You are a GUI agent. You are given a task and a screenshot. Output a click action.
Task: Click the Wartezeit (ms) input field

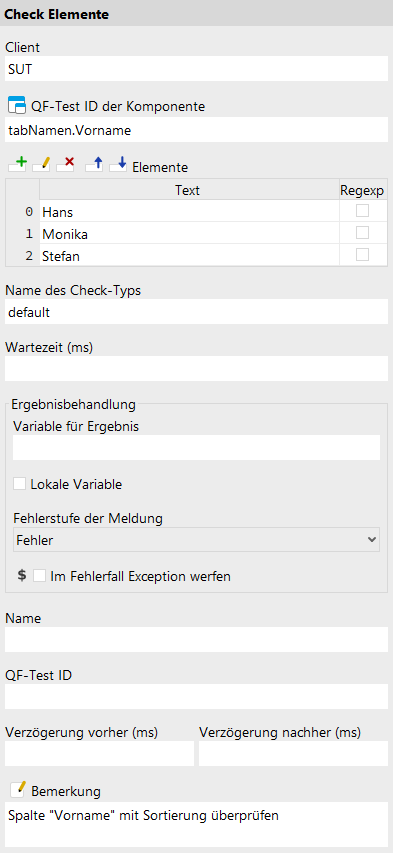[x=196, y=368]
